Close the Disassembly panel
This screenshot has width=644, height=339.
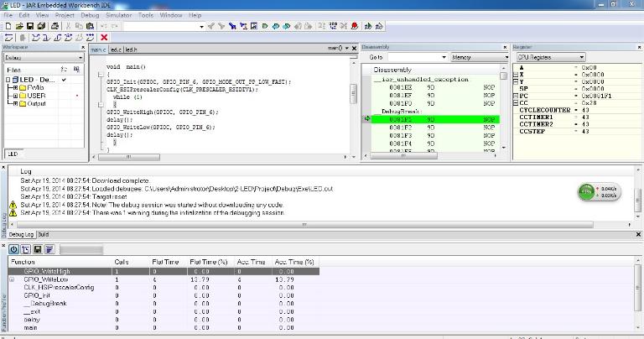pyautogui.click(x=505, y=47)
